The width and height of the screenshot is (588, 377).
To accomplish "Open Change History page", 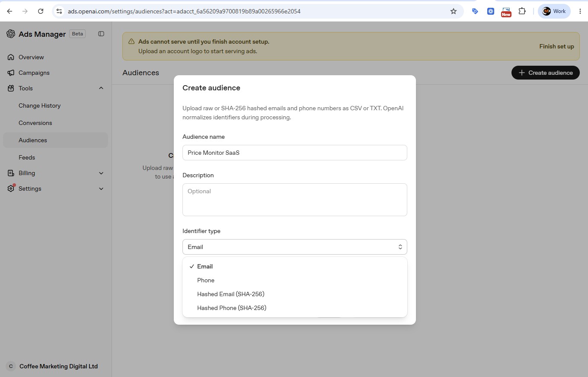I will (39, 105).
